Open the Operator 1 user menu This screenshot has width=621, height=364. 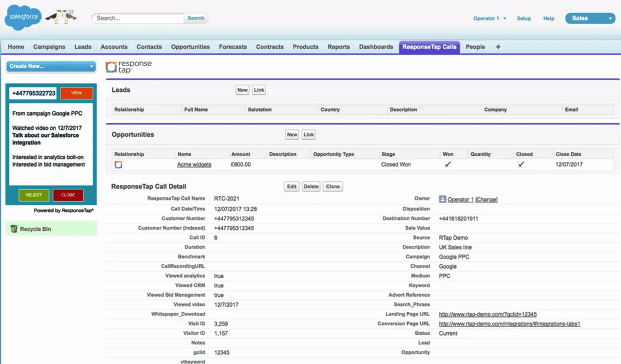490,18
